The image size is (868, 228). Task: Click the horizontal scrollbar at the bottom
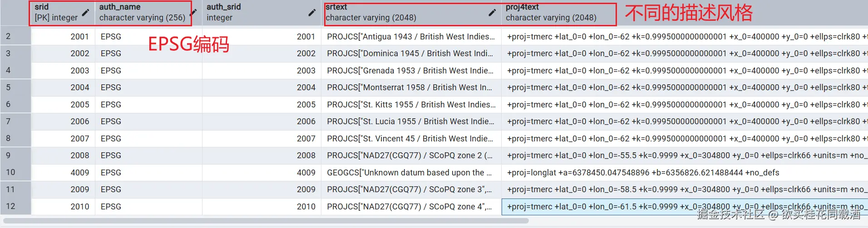(x=266, y=221)
